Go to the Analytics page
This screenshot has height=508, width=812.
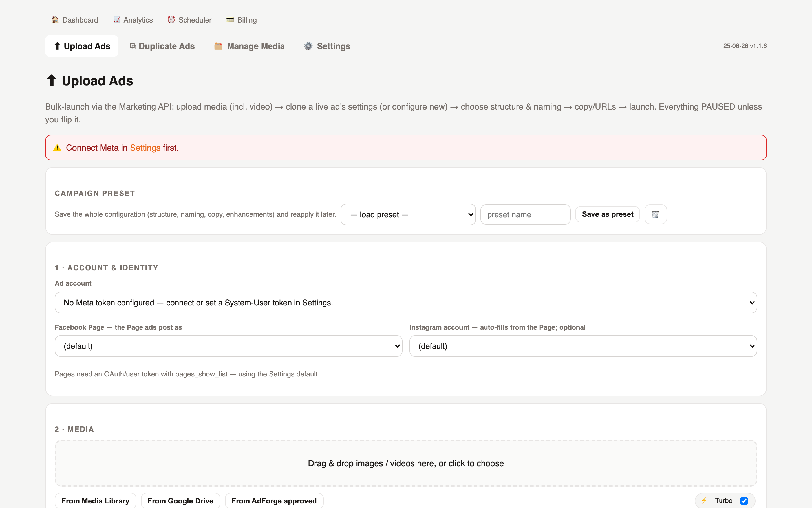click(133, 20)
